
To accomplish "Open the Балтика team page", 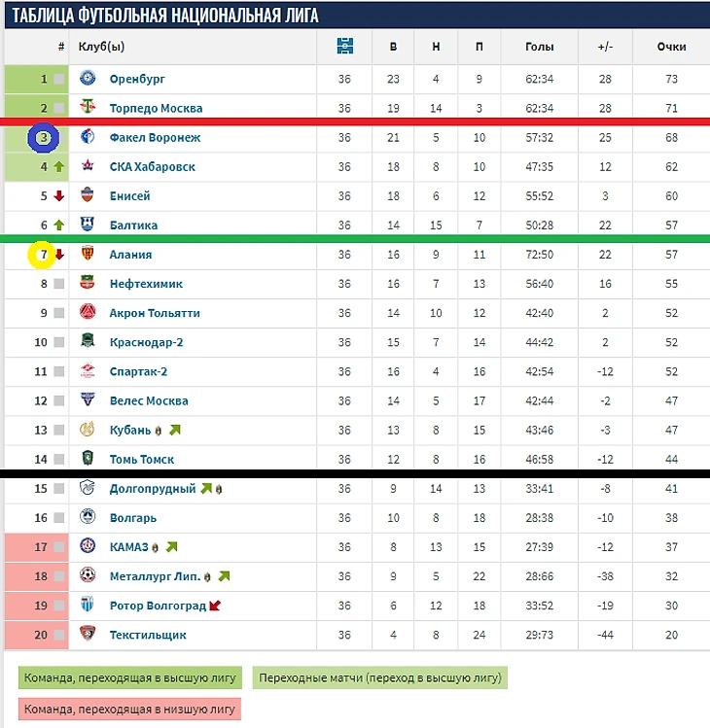I will point(134,225).
